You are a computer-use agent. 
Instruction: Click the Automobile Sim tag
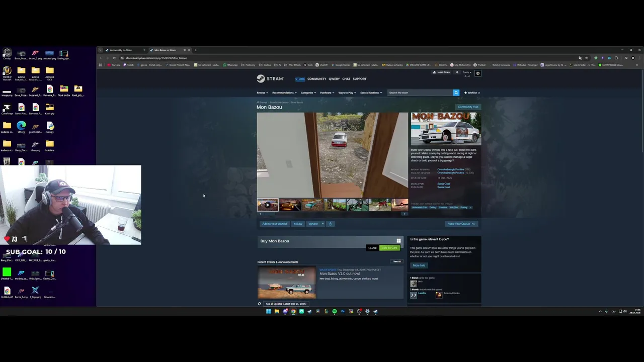pos(420,207)
